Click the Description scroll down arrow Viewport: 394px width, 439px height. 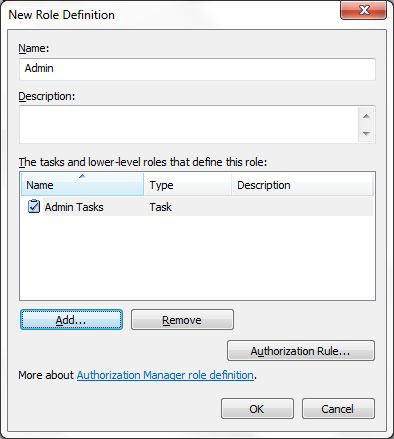point(366,133)
